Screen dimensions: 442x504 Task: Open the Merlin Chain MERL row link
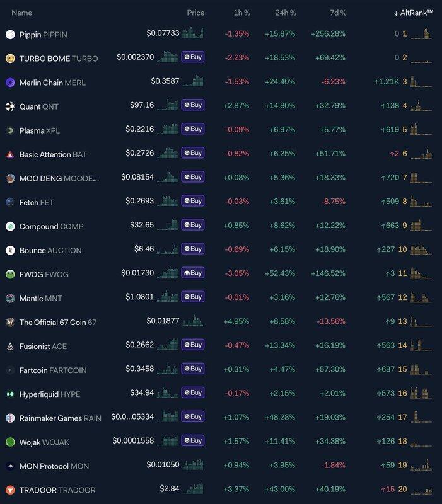pos(52,83)
